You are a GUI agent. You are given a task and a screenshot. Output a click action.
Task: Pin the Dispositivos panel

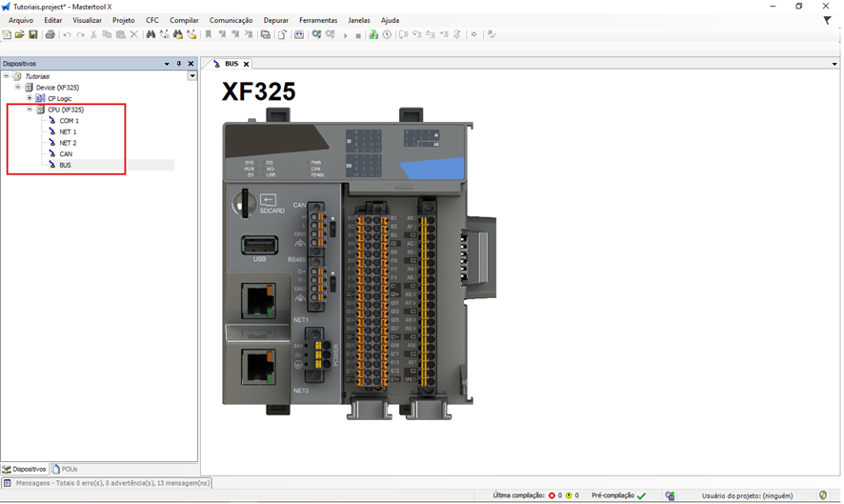coord(178,64)
